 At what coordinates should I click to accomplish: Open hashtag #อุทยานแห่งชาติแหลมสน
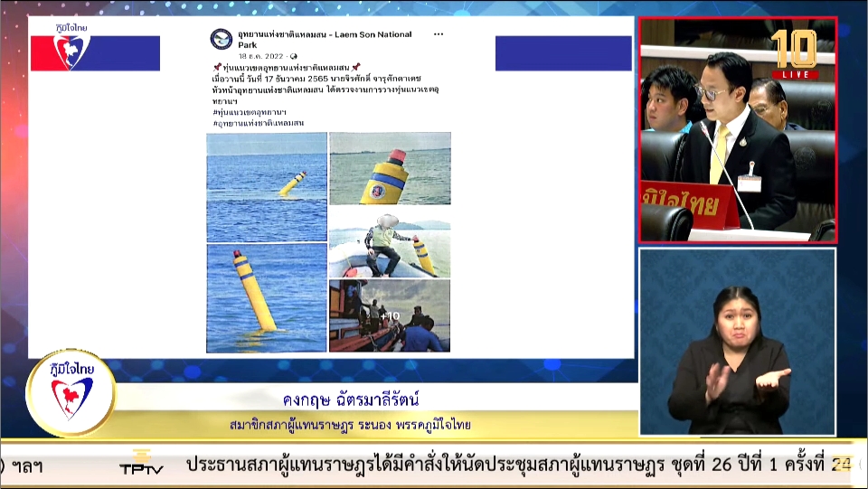(258, 123)
